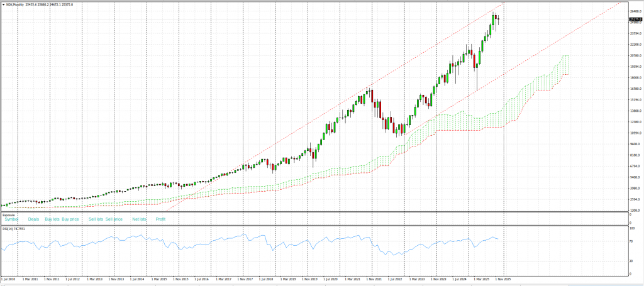Click the Symbol column header
The height and width of the screenshot is (286, 644).
pyautogui.click(x=12, y=219)
